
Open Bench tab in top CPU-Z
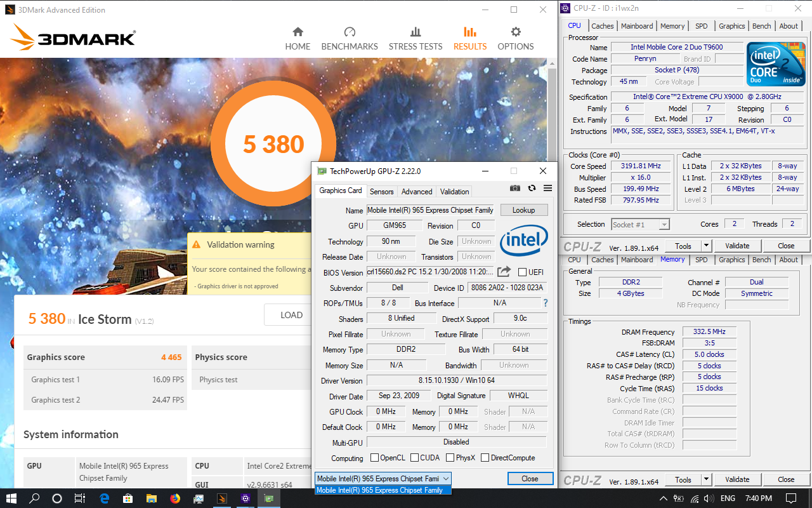(x=762, y=26)
